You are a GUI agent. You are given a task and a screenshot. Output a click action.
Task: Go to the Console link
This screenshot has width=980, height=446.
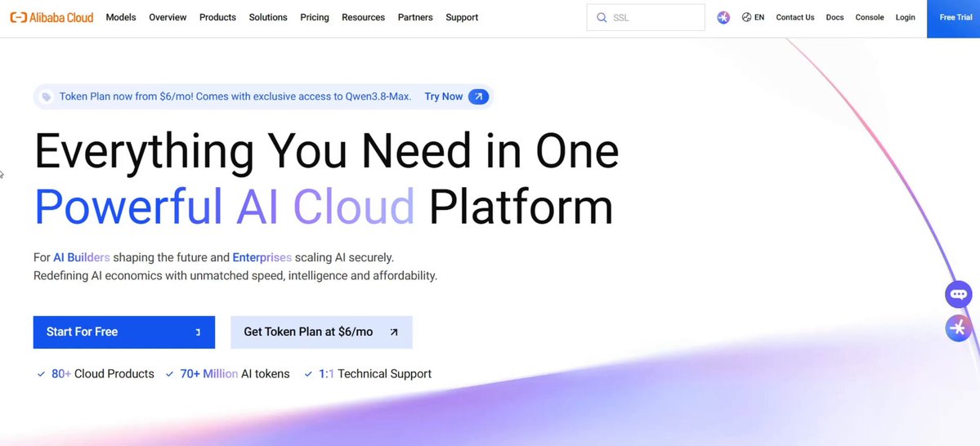click(870, 17)
